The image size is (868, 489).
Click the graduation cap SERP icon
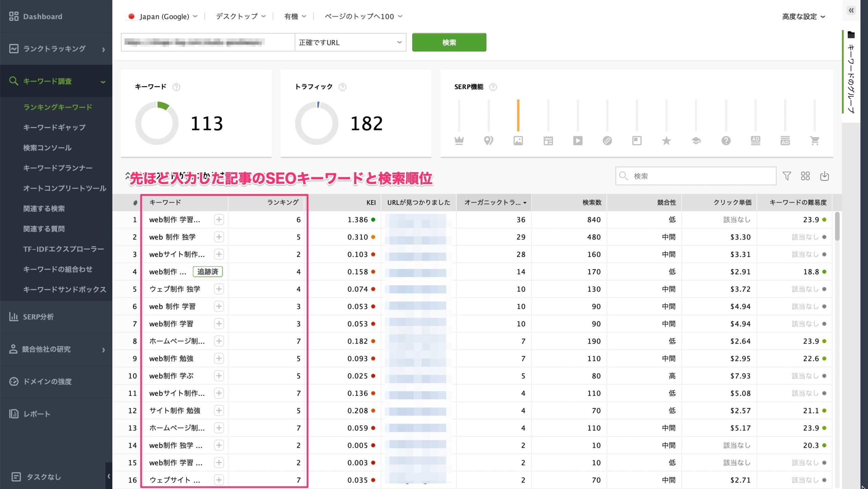[696, 140]
